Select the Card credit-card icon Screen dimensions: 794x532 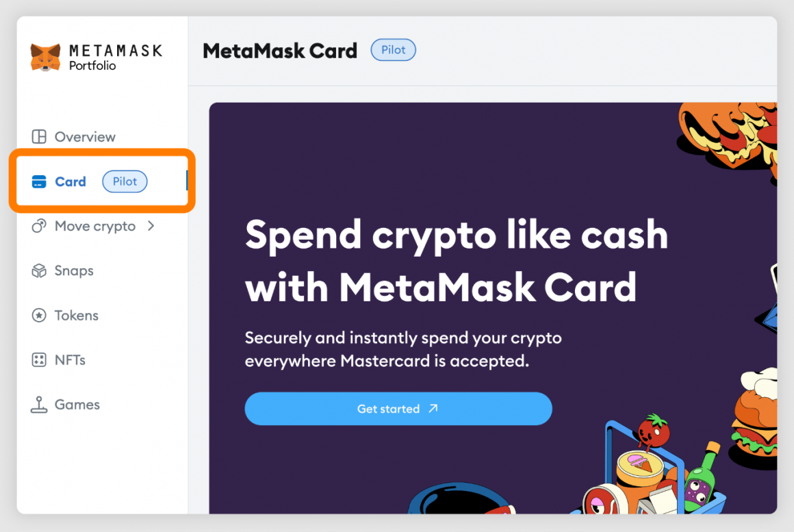pos(37,181)
